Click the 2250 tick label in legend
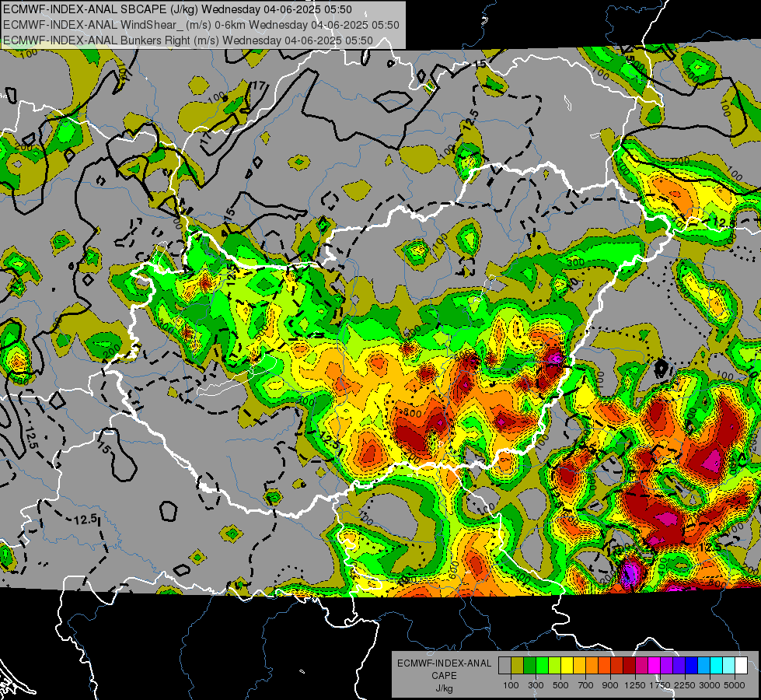 pos(686,685)
